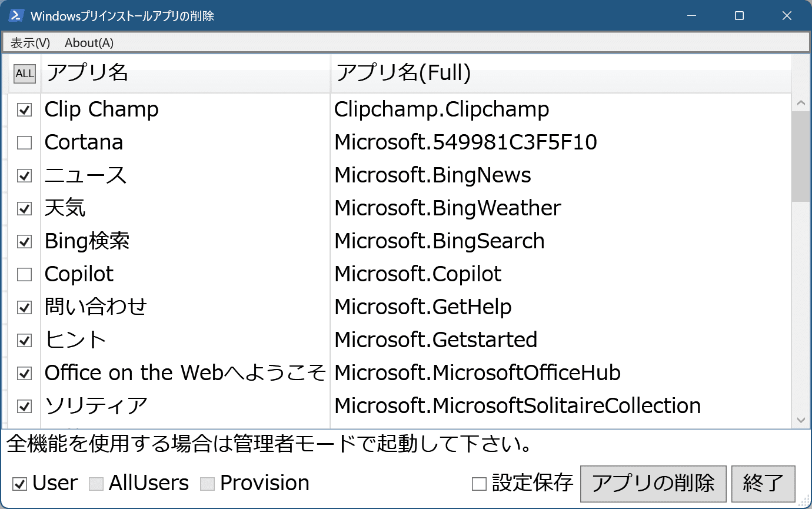The height and width of the screenshot is (509, 812).
Task: Uncheck the Bing検索 checkbox
Action: 24,241
